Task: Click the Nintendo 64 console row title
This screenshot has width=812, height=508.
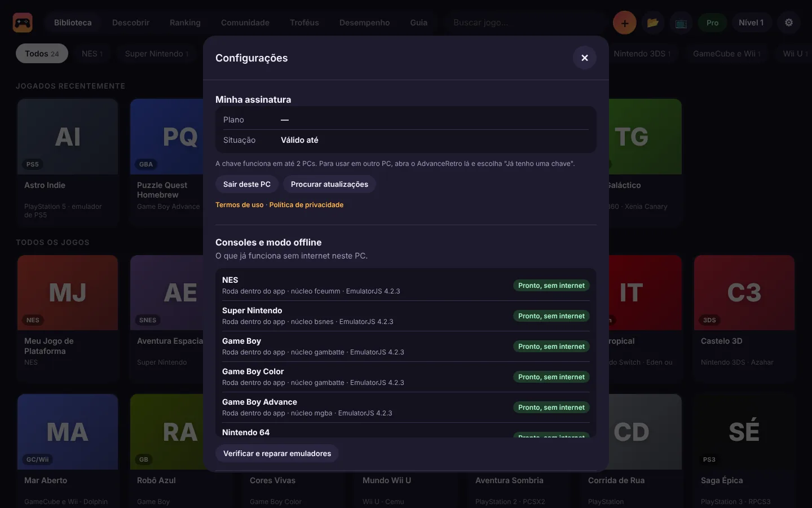Action: (x=246, y=432)
